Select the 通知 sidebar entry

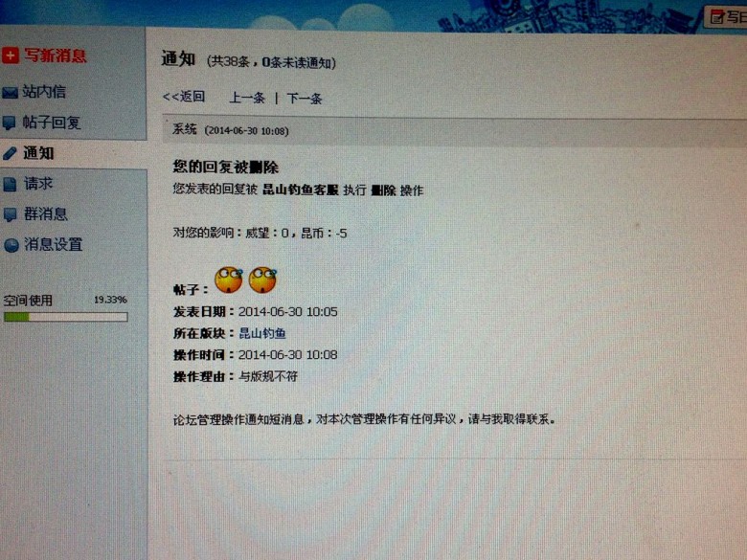(x=38, y=153)
